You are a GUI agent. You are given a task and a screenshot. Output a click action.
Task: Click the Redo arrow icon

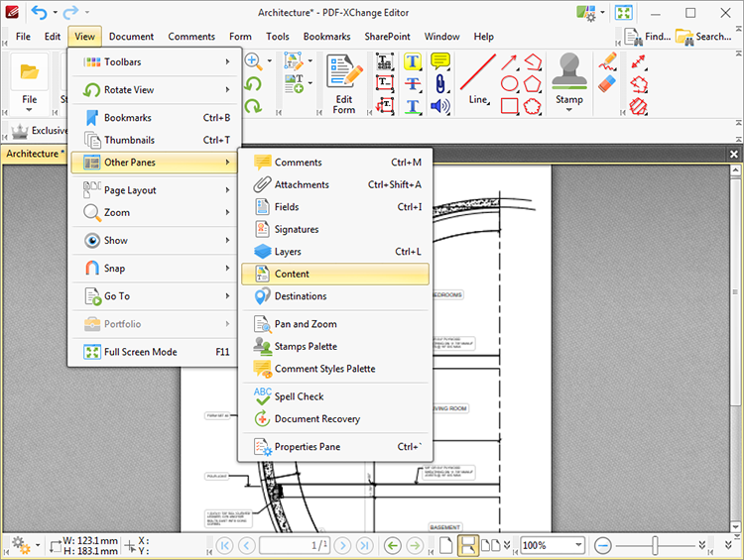[70, 12]
